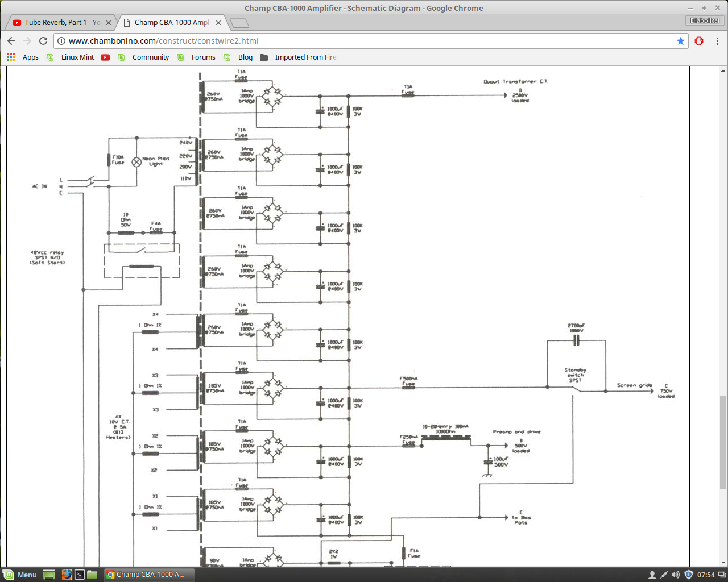Click the vertical page scrollbar thumb
This screenshot has height=582, width=728.
click(723, 442)
